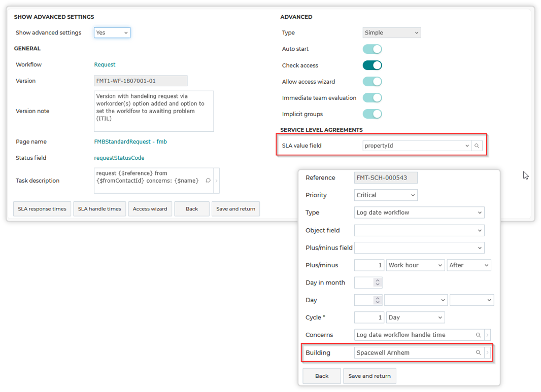Click the Day row number spinner arrows

click(x=378, y=300)
